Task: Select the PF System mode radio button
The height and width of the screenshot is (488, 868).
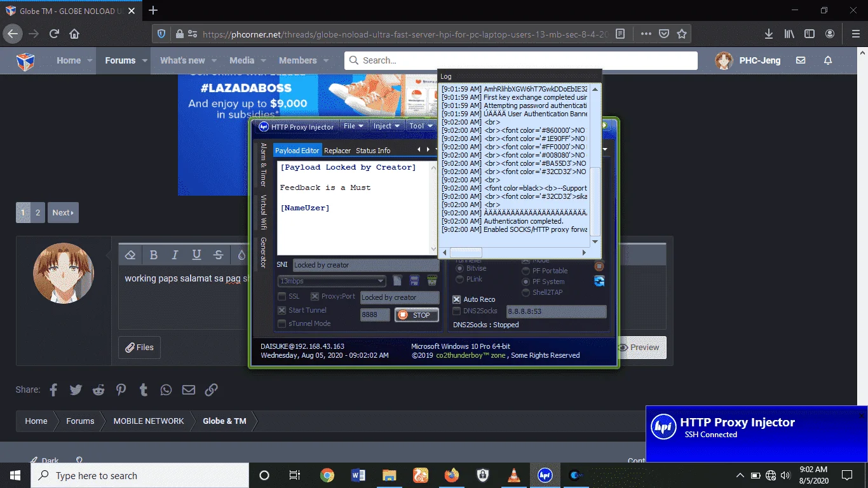Action: tap(526, 281)
